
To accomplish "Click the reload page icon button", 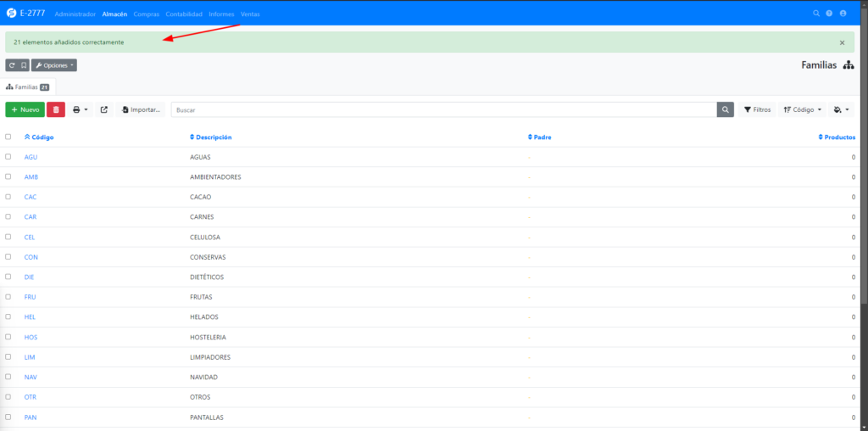I will [11, 65].
